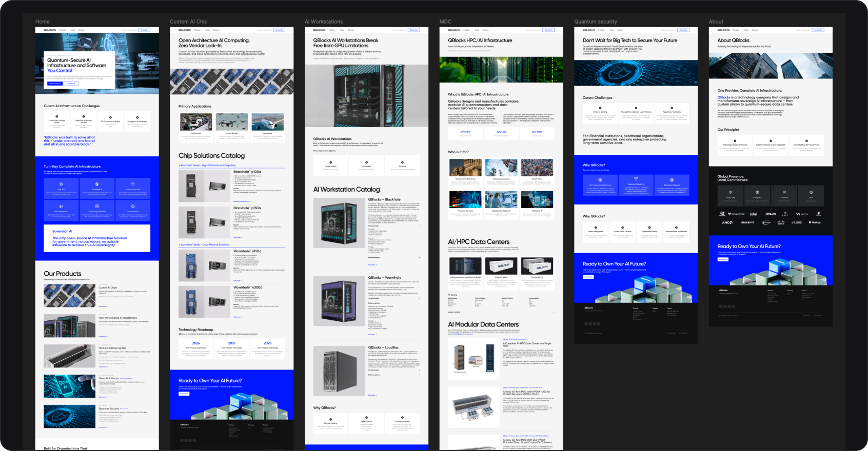Click the Sovereign AI globe icon in Home frame
Screen dimensions: 868x451
click(97, 184)
